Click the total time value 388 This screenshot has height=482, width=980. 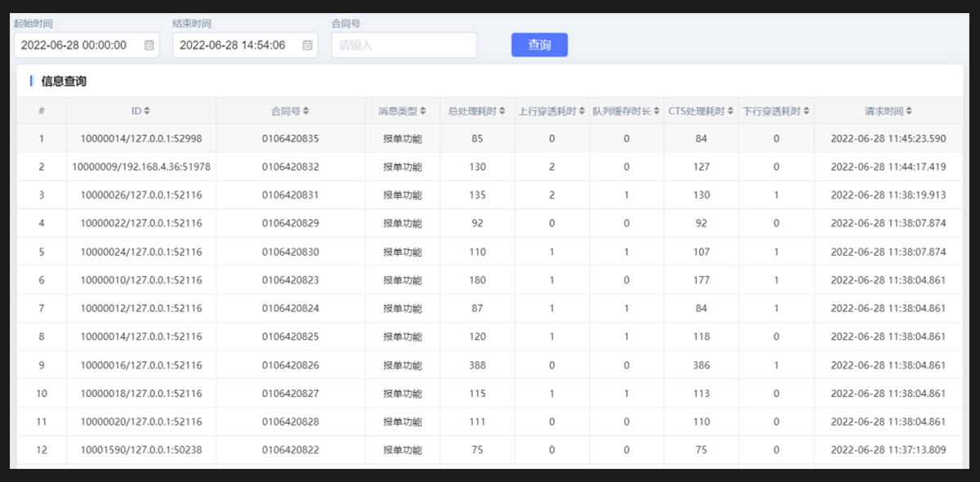coord(478,365)
